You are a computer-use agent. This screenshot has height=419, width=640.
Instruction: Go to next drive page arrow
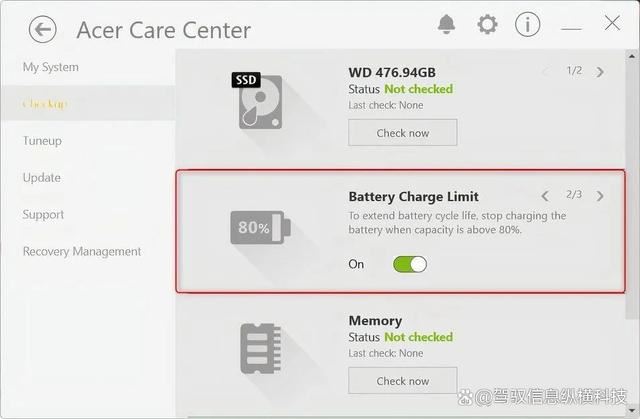click(600, 72)
